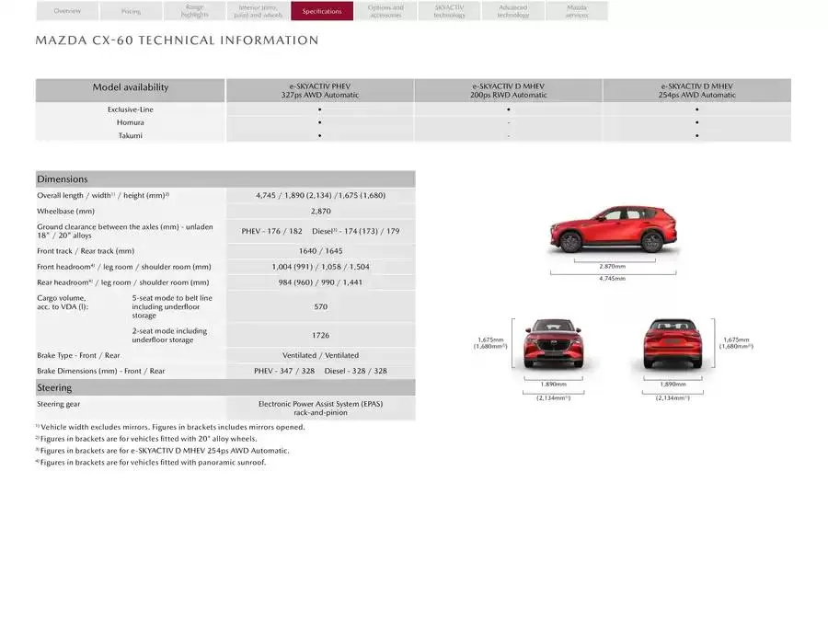The width and height of the screenshot is (828, 644).
Task: Click the e-SKYACTIV PHEV column header
Action: coord(319,89)
